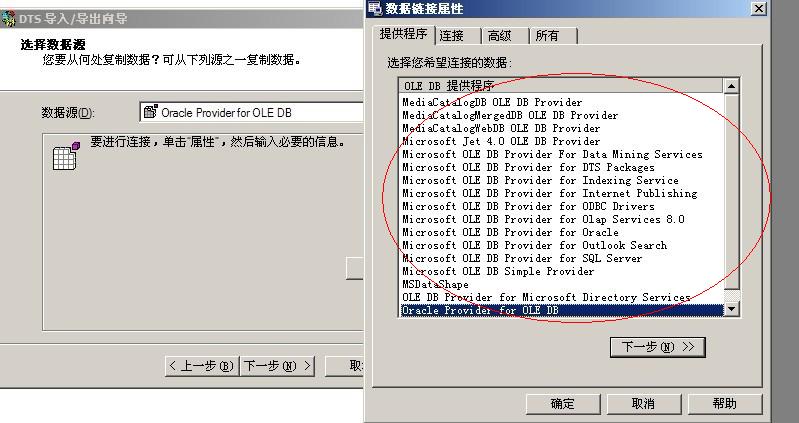Viewport: 799px width, 423px height.
Task: Click provider list scroll up arrow
Action: (731, 86)
